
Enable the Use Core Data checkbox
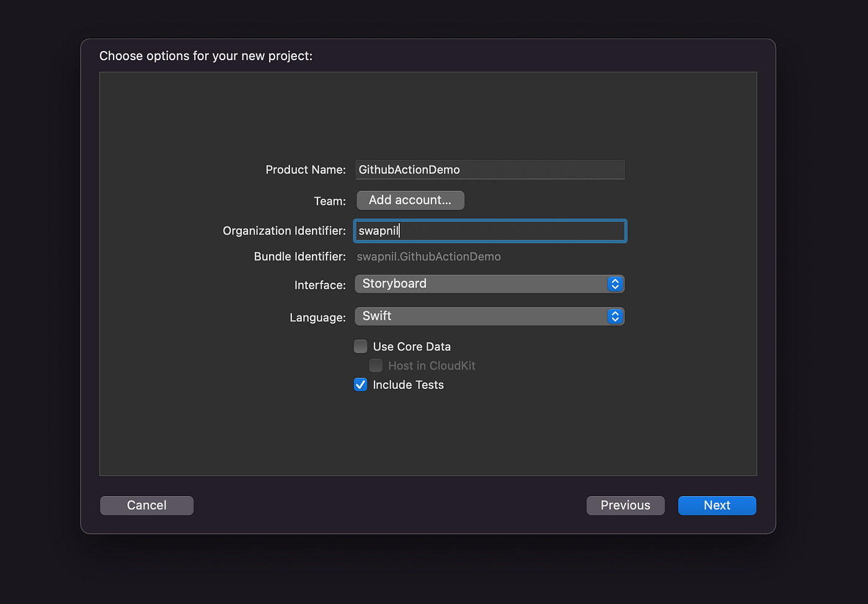click(x=360, y=346)
